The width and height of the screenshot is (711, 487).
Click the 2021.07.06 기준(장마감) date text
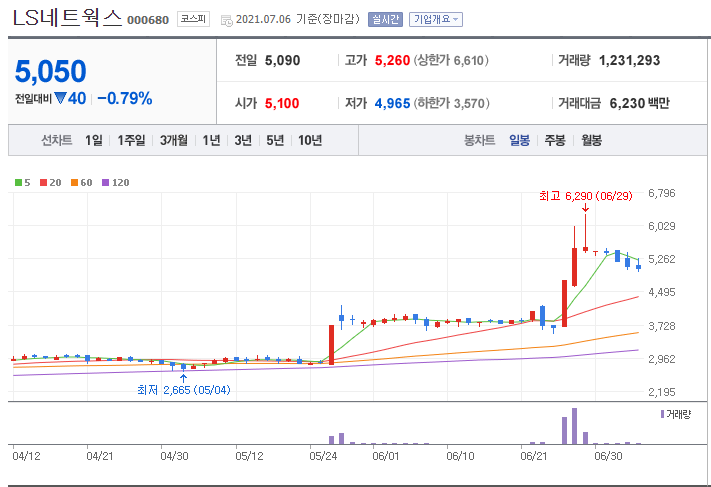tap(297, 19)
